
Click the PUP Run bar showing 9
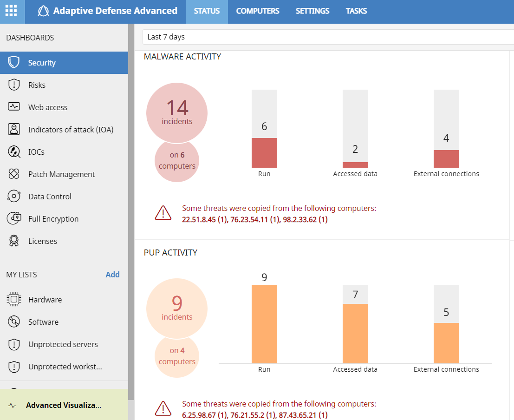click(x=264, y=324)
